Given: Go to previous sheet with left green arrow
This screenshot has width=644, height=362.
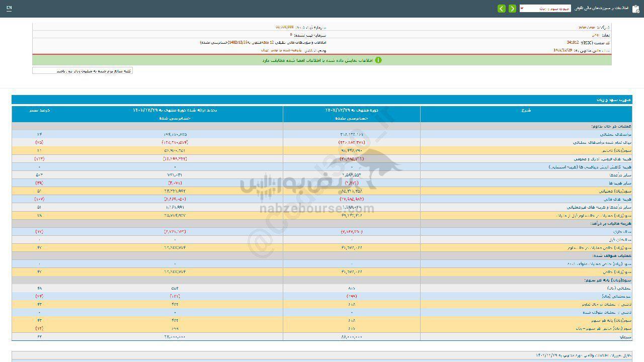Looking at the screenshot, I should [502, 9].
